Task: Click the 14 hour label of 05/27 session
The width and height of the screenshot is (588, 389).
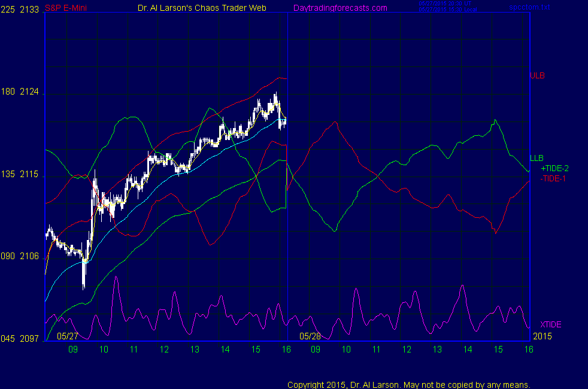Action: pos(225,350)
